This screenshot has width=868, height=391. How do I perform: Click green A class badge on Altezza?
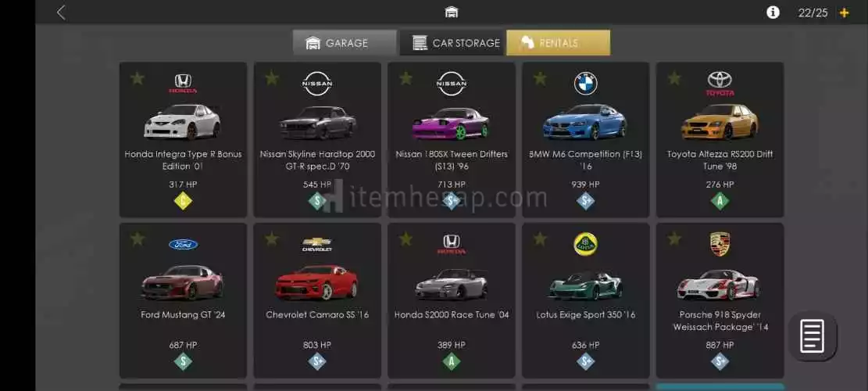point(720,201)
